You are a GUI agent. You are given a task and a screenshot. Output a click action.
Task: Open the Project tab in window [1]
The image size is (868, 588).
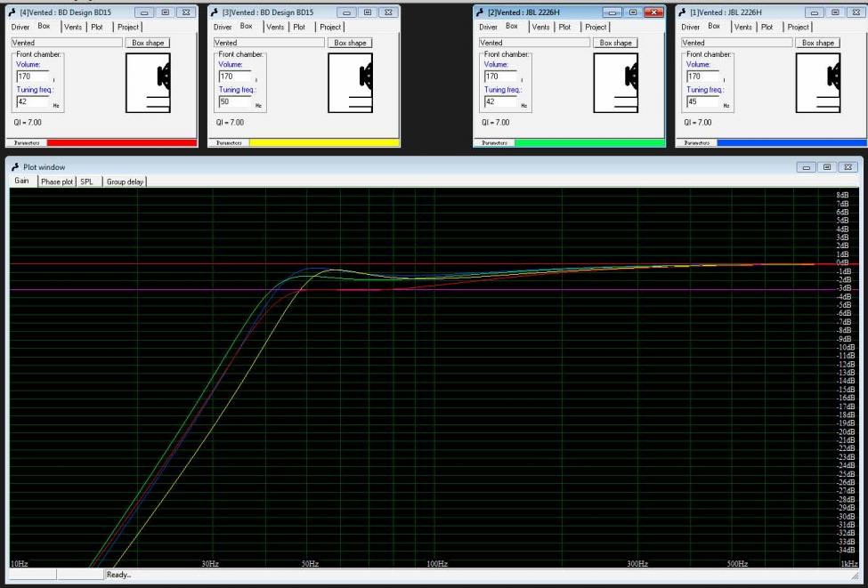pyautogui.click(x=799, y=27)
